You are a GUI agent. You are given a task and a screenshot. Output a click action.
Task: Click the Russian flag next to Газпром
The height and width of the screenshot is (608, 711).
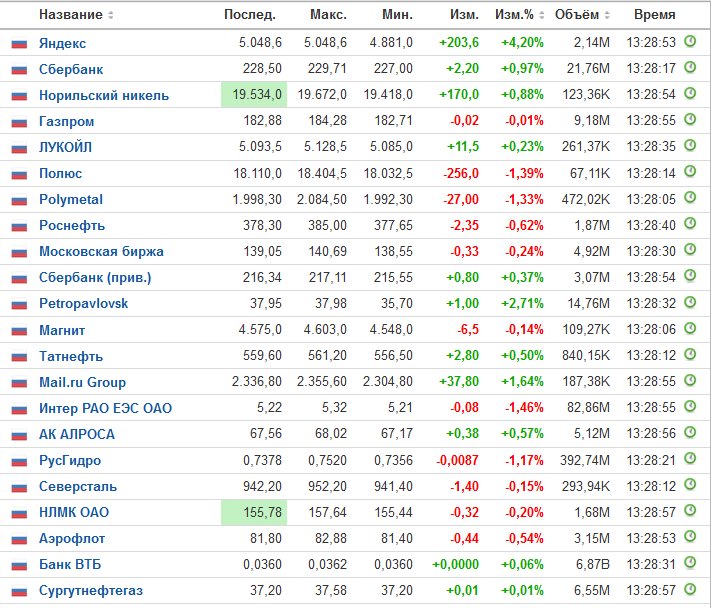point(19,122)
